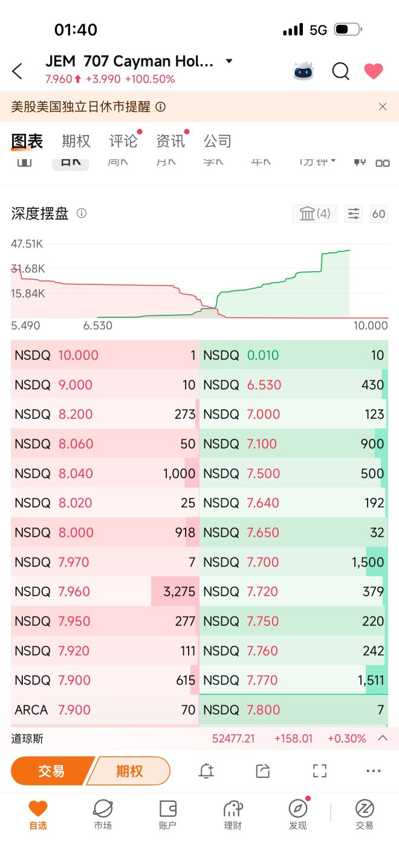Open the search magnifier icon
This screenshot has height=868, width=399.
pyautogui.click(x=341, y=71)
